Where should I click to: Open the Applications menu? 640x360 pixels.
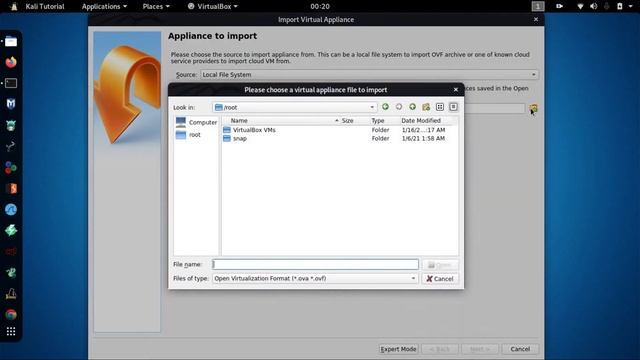pos(104,6)
